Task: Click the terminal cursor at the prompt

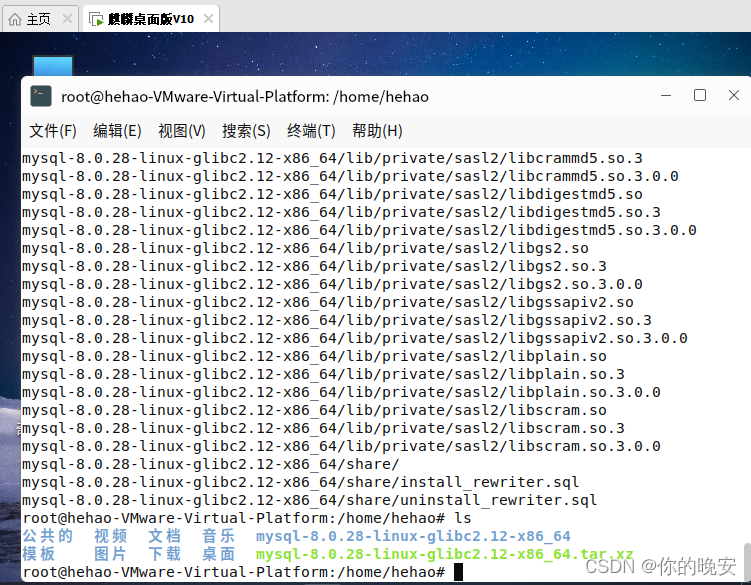Action: click(458, 572)
